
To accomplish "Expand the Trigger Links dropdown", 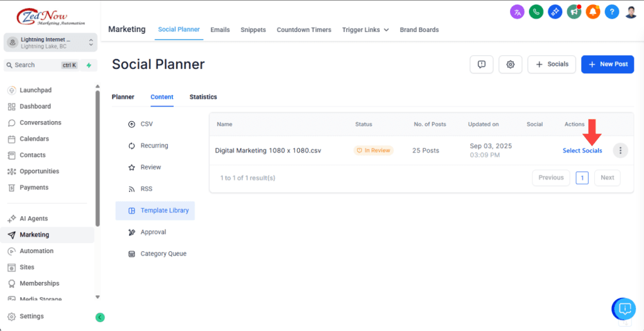I will (x=365, y=30).
